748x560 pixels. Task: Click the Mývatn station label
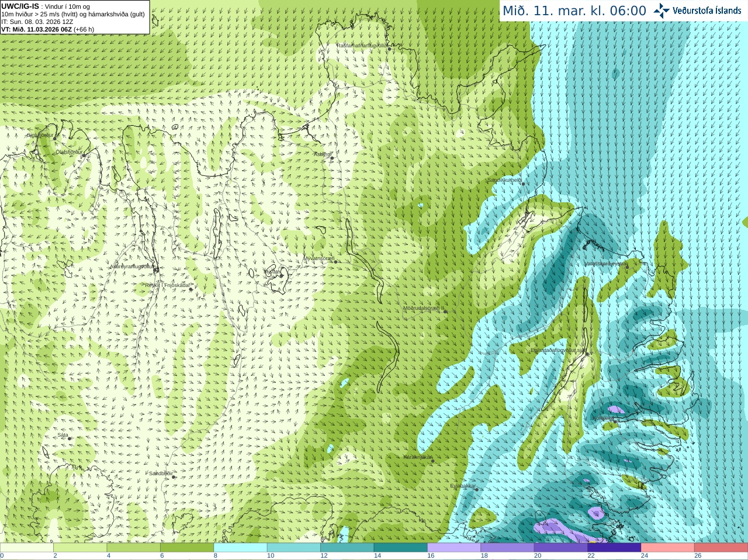[x=272, y=272]
